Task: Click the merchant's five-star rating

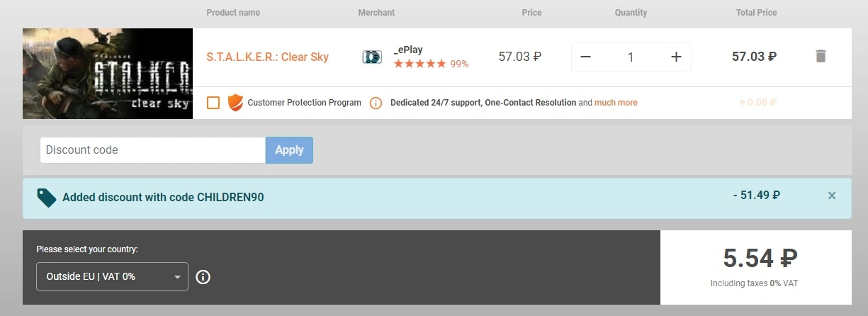Action: coord(419,64)
